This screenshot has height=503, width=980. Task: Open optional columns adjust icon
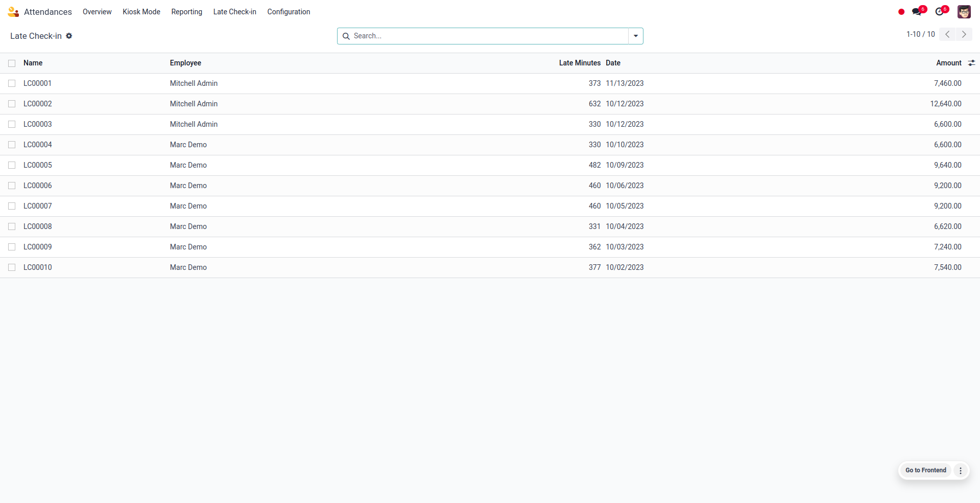[971, 63]
